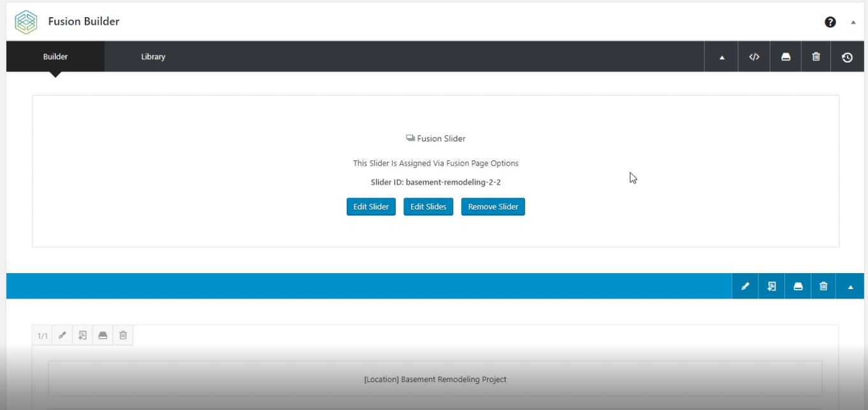This screenshot has height=410, width=868.
Task: Clone the container via the blue bar icon
Action: (771, 286)
